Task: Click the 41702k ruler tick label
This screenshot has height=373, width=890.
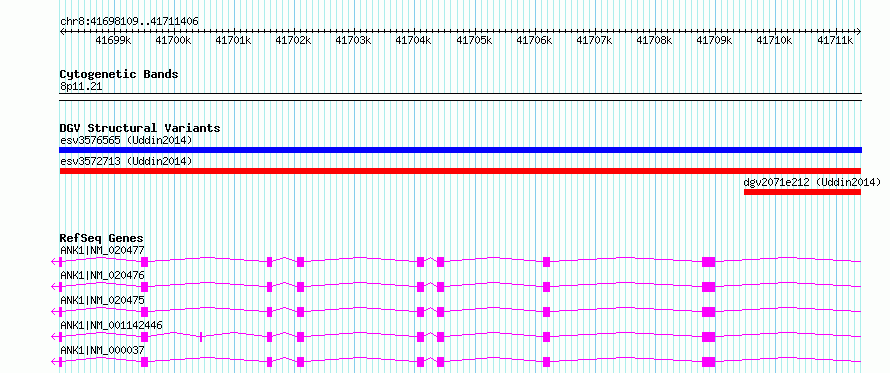Action: [x=293, y=40]
